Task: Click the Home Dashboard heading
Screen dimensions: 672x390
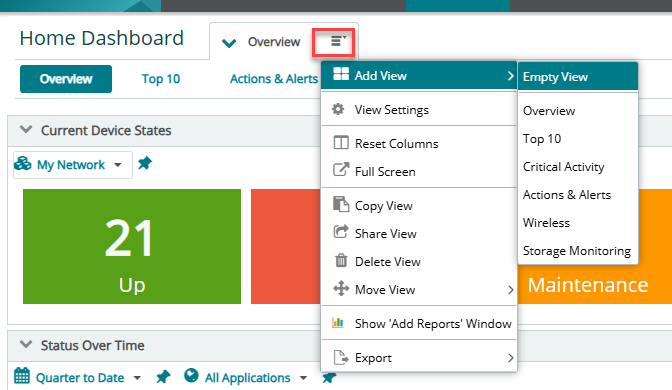Action: point(102,38)
